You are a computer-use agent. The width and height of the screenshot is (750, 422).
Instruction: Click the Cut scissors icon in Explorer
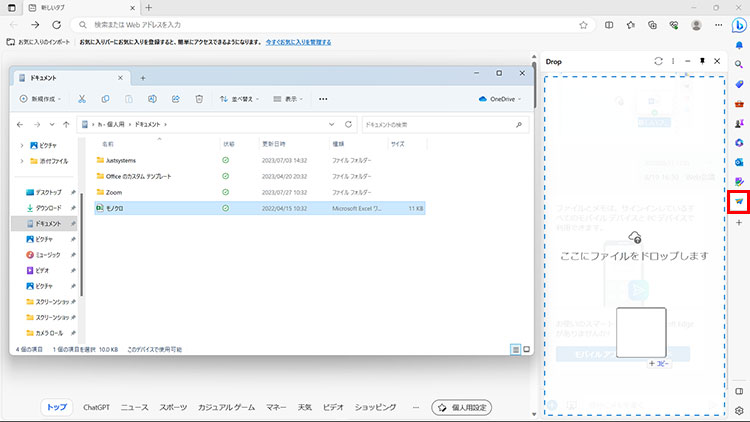[81, 99]
